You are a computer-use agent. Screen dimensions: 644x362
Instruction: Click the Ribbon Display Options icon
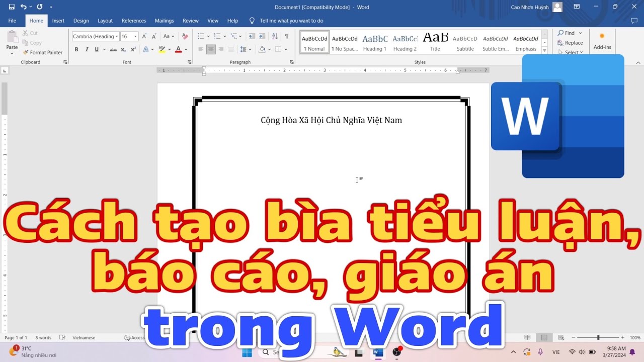(577, 7)
